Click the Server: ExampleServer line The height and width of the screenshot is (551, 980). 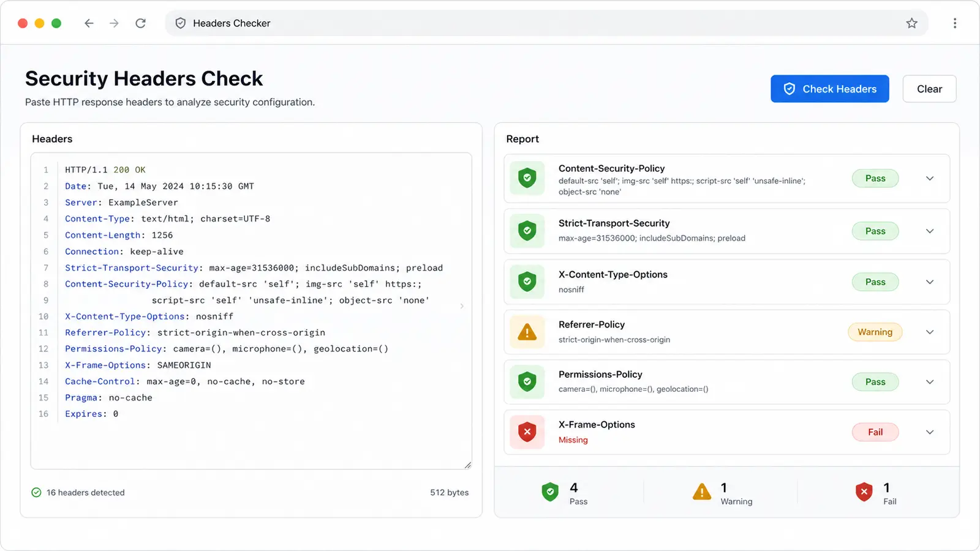(121, 203)
